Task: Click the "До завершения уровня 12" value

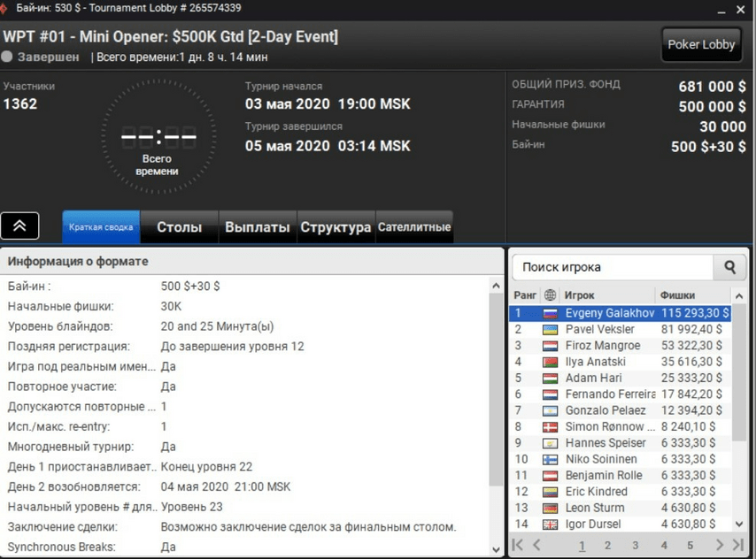Action: 233,347
